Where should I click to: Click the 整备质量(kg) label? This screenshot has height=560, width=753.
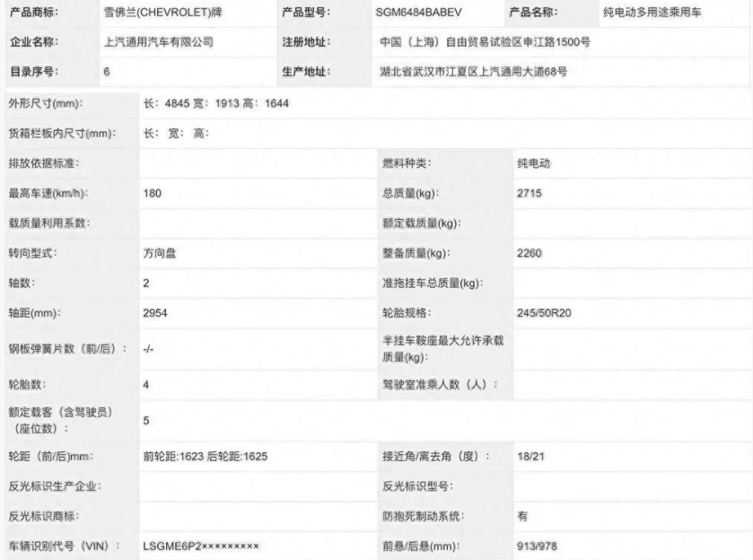(x=416, y=253)
